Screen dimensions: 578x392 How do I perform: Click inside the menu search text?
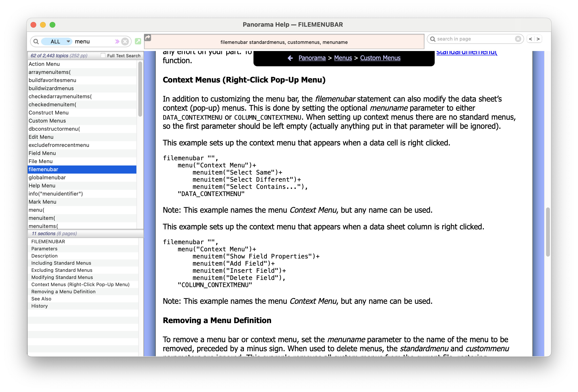coord(82,41)
